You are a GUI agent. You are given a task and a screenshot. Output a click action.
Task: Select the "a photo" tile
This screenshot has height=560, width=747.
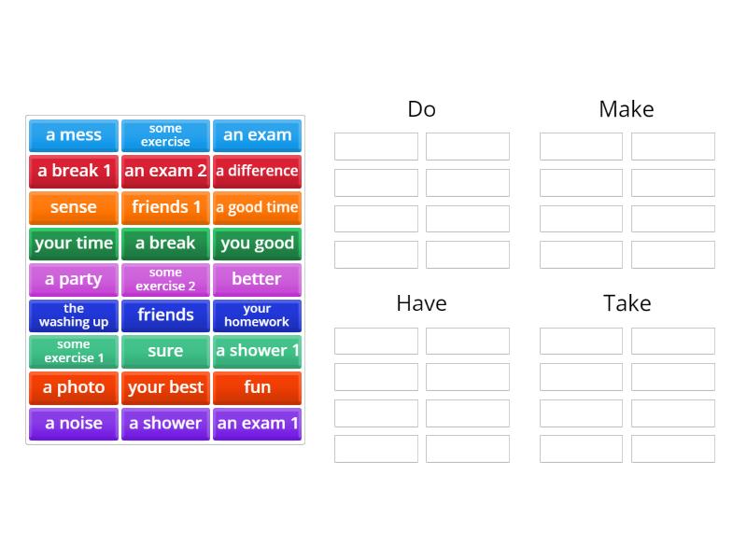click(x=73, y=387)
